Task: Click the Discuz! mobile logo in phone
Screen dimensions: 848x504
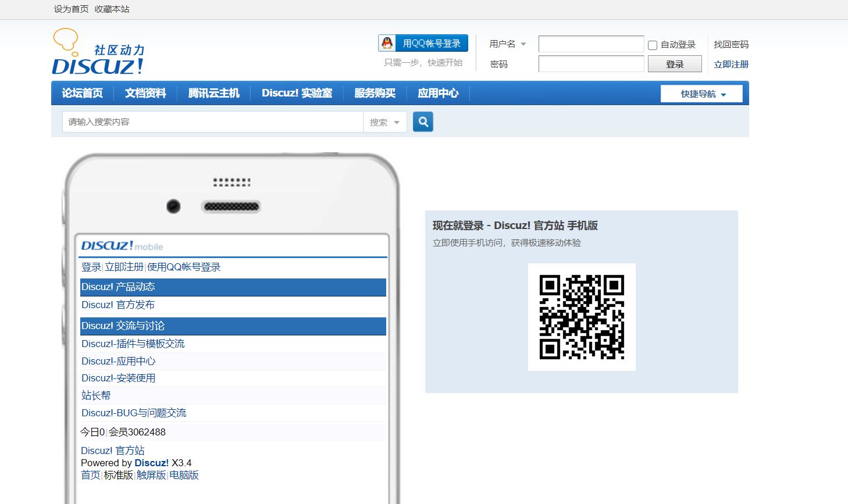Action: pyautogui.click(x=122, y=246)
